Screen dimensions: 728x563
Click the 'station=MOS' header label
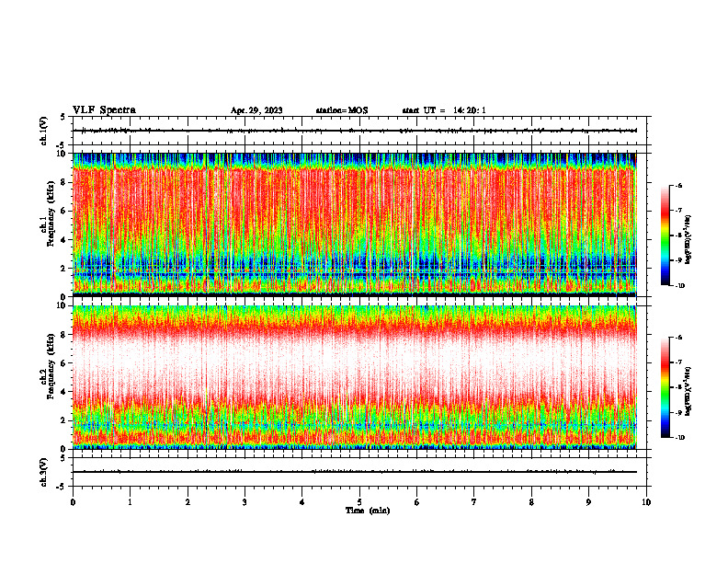coord(342,110)
